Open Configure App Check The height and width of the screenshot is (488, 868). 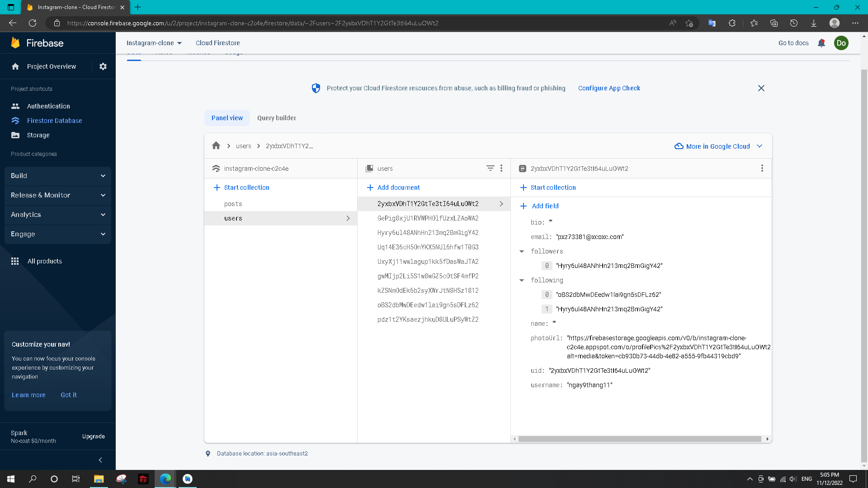coord(609,88)
